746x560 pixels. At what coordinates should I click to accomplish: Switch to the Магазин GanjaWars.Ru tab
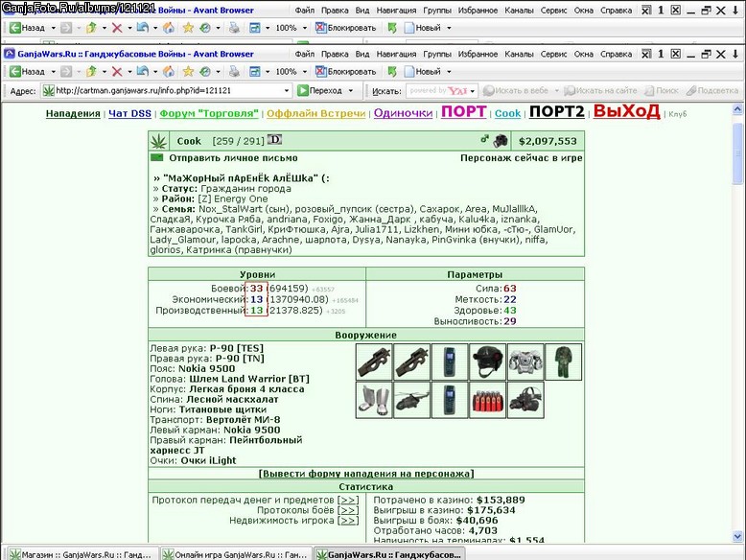pos(81,554)
